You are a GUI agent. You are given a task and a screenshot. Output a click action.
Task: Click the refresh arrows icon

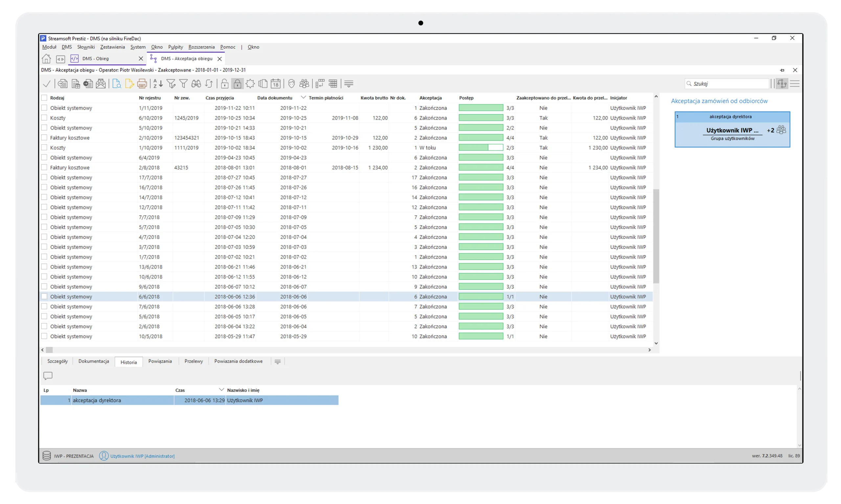(x=209, y=83)
